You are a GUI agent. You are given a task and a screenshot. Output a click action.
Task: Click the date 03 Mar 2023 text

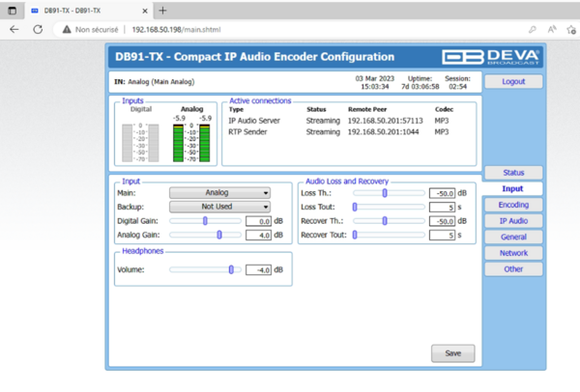pyautogui.click(x=375, y=79)
